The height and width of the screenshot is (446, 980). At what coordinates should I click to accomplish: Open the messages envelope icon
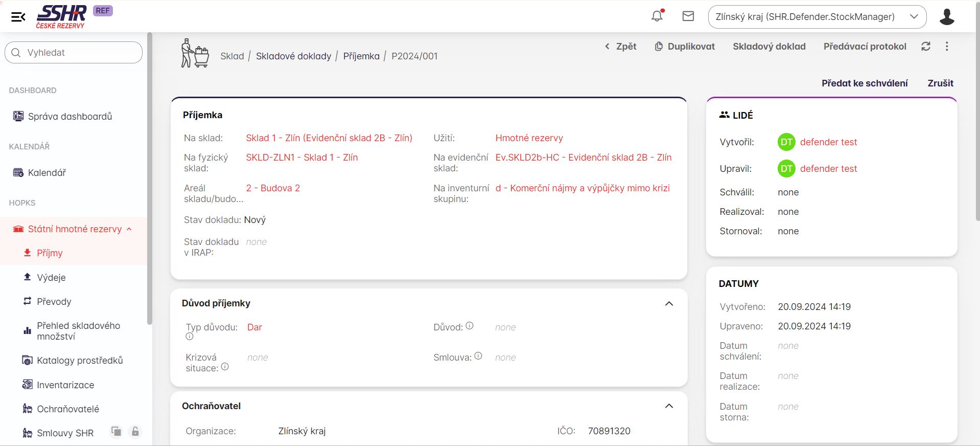pyautogui.click(x=688, y=16)
